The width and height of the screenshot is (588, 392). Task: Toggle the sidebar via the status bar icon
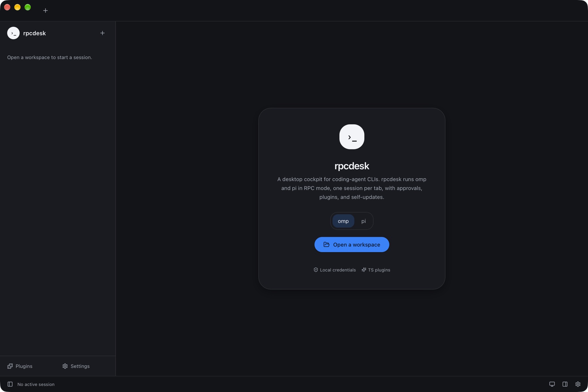[10, 384]
